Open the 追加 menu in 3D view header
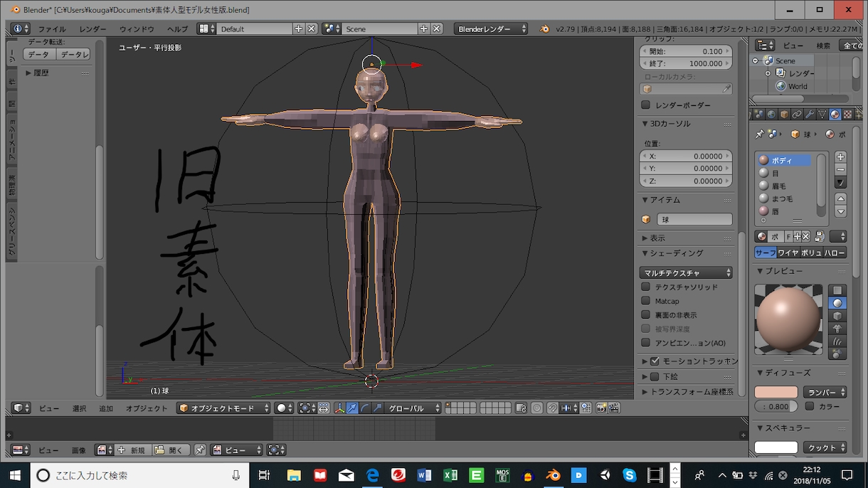 click(x=106, y=408)
